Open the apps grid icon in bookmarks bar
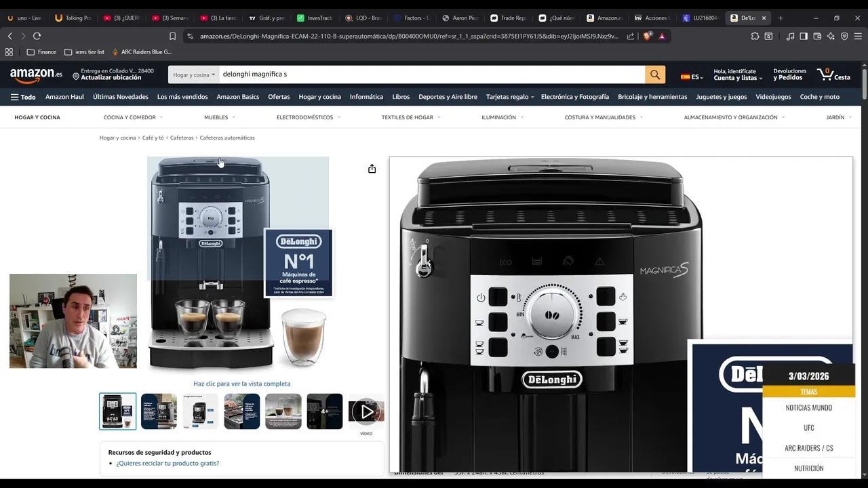Image resolution: width=868 pixels, height=488 pixels. (9, 52)
